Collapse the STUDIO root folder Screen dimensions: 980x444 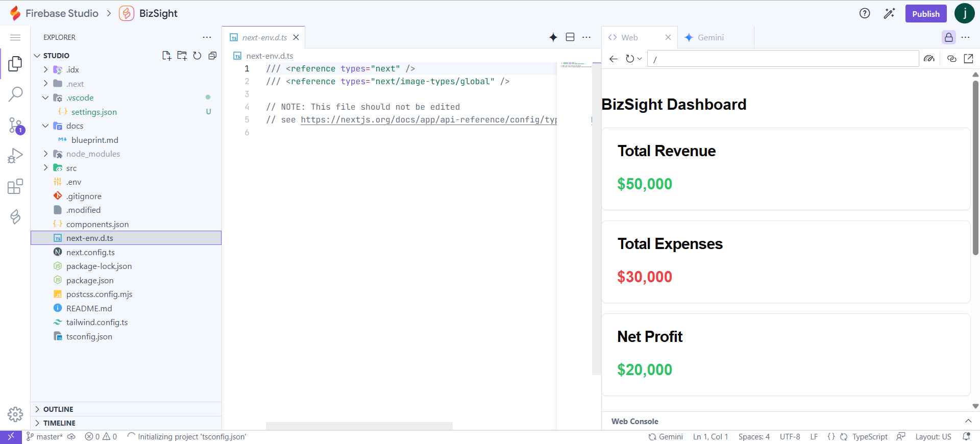coord(37,56)
